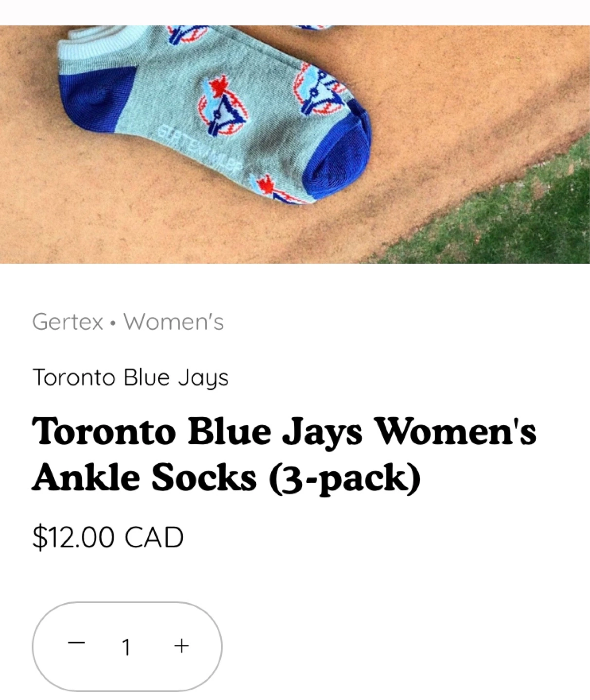Screen dimensions: 590x700
Task: Click the Toronto Blue Jays Women's Ankle Socks title
Action: [x=284, y=455]
